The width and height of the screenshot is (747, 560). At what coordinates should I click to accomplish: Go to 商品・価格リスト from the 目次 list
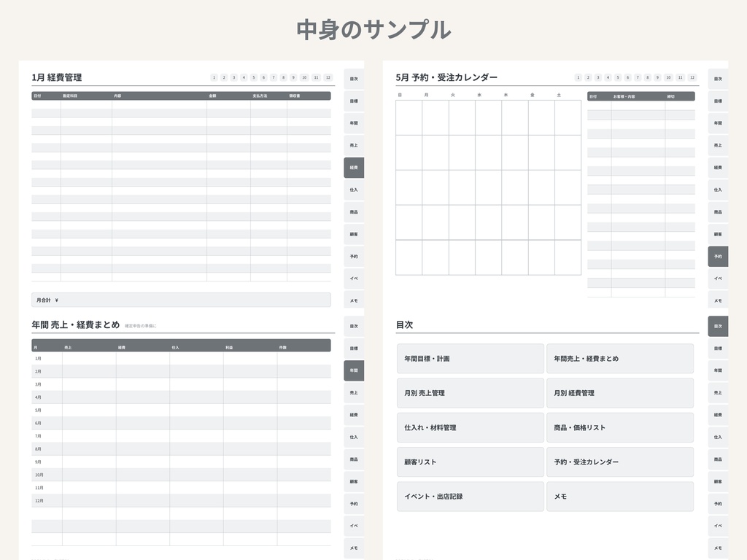pos(620,427)
